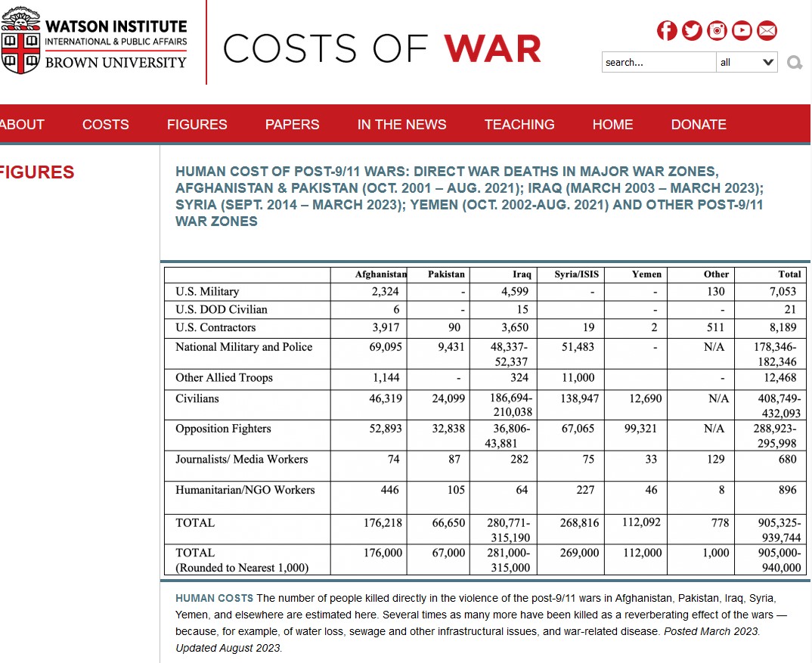Open the Facebook social icon

coord(667,30)
